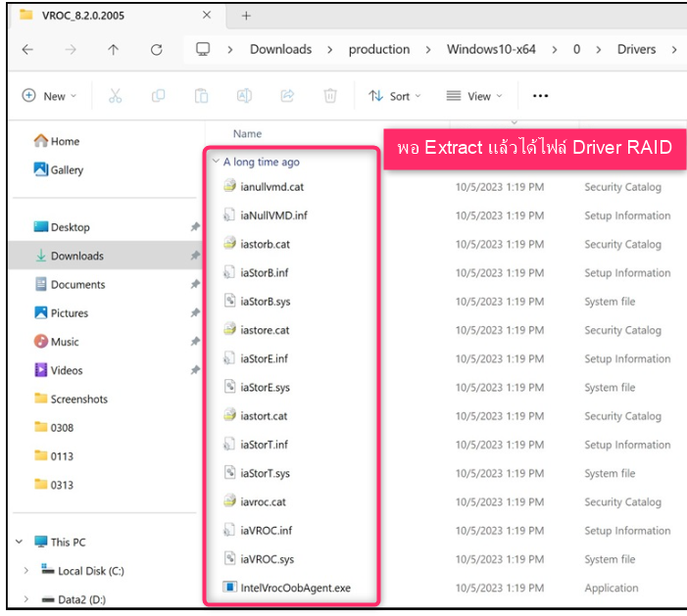Open the 0313 folder in sidebar
687x616 pixels.
[x=54, y=485]
